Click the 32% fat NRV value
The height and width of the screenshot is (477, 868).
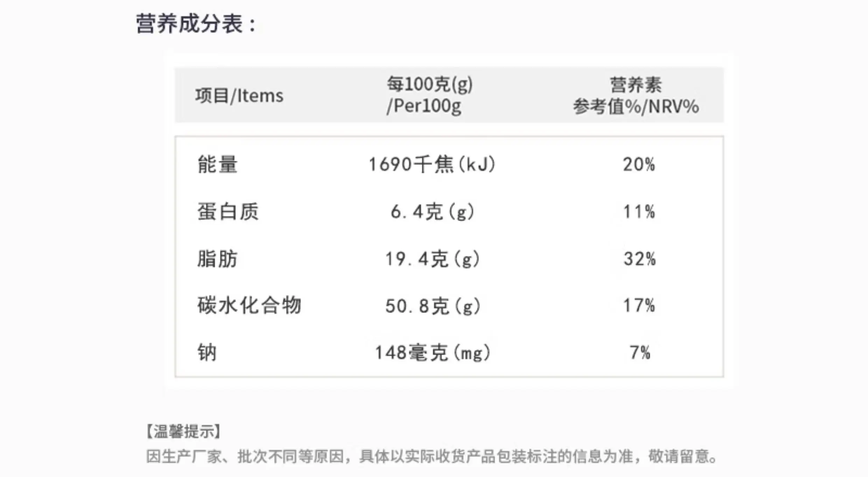(639, 259)
